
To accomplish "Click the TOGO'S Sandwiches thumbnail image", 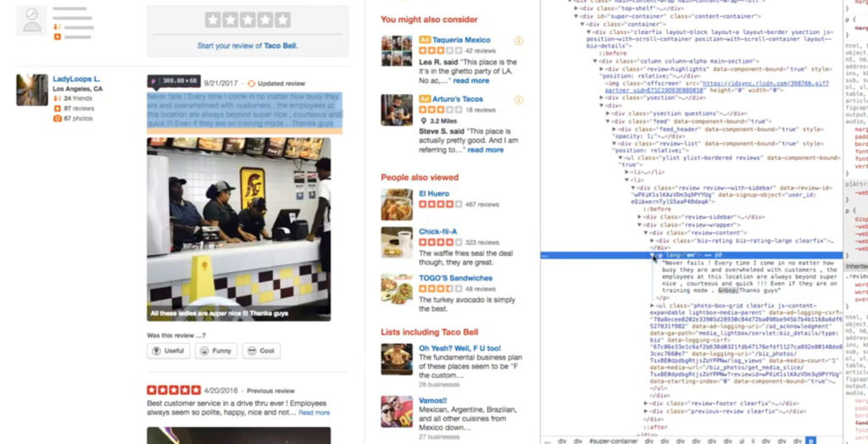I will click(x=397, y=289).
